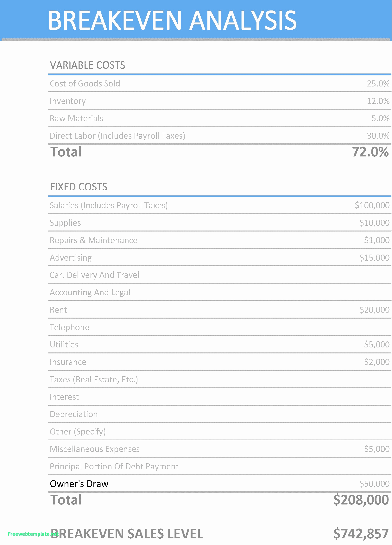The width and height of the screenshot is (392, 545).
Task: Click the Freewebtemplate.net watermark link
Action: coord(33,534)
